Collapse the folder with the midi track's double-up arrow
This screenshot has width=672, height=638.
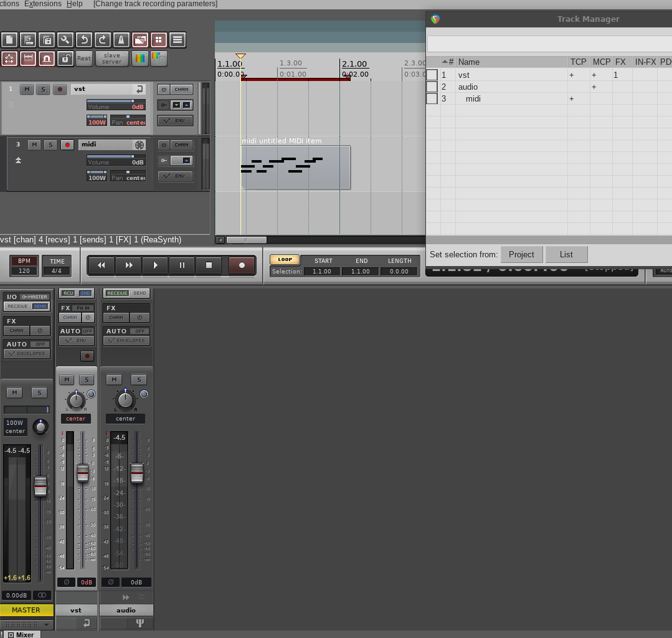point(19,160)
